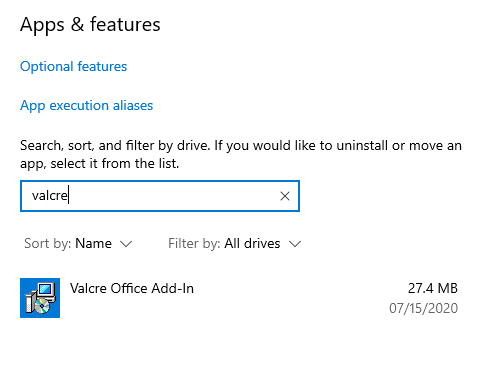Open the Optional features link
The height and width of the screenshot is (371, 487).
pyautogui.click(x=73, y=66)
